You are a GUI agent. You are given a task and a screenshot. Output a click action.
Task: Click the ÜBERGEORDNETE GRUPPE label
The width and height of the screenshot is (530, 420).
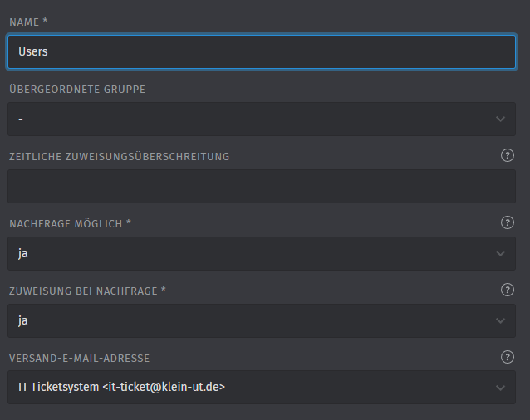click(77, 89)
